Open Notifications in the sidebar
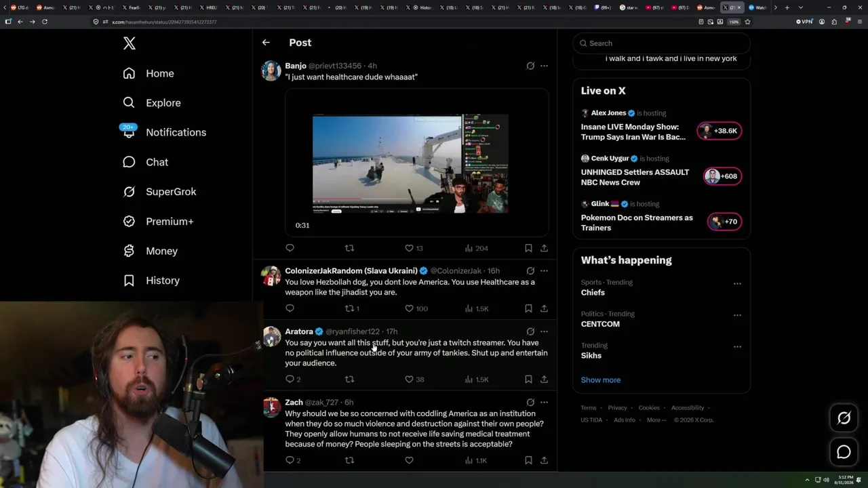 (164, 132)
